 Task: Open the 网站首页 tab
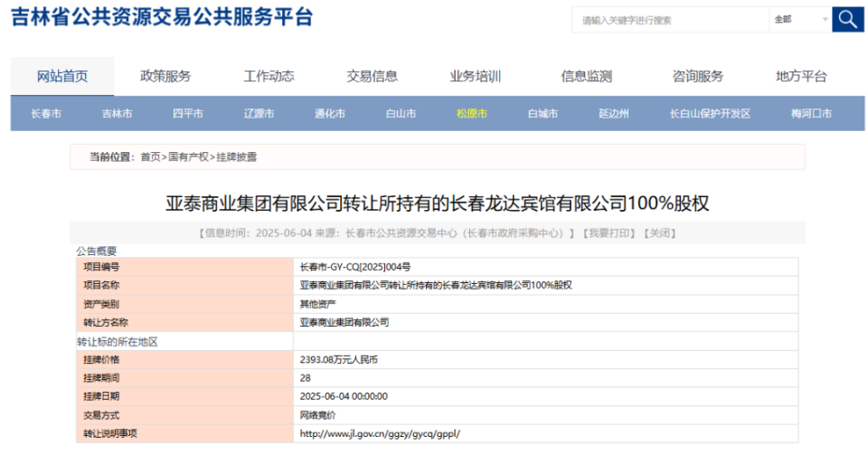click(x=62, y=76)
